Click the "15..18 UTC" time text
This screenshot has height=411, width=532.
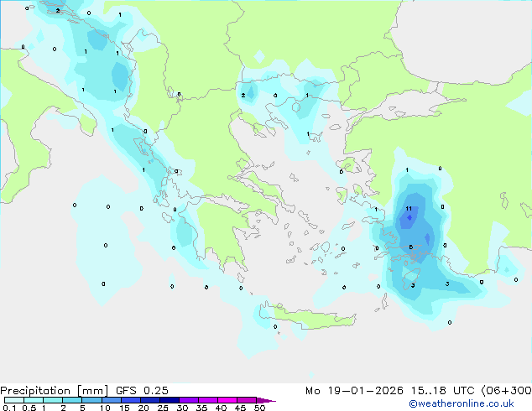(x=442, y=391)
